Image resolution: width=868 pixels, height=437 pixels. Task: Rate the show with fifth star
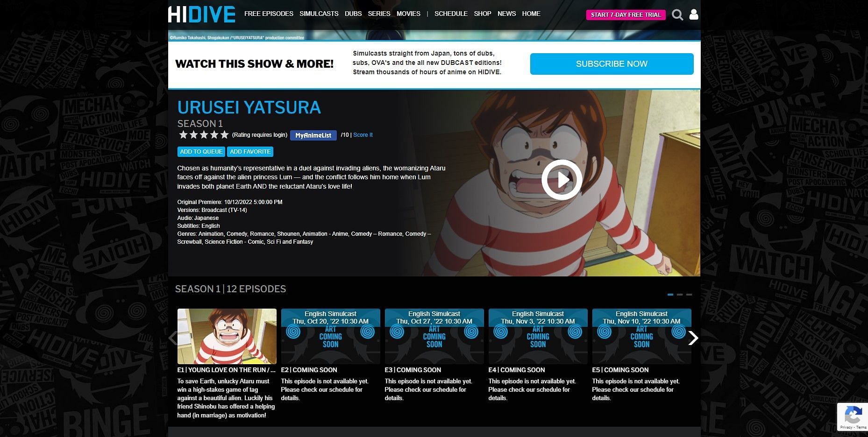point(224,135)
